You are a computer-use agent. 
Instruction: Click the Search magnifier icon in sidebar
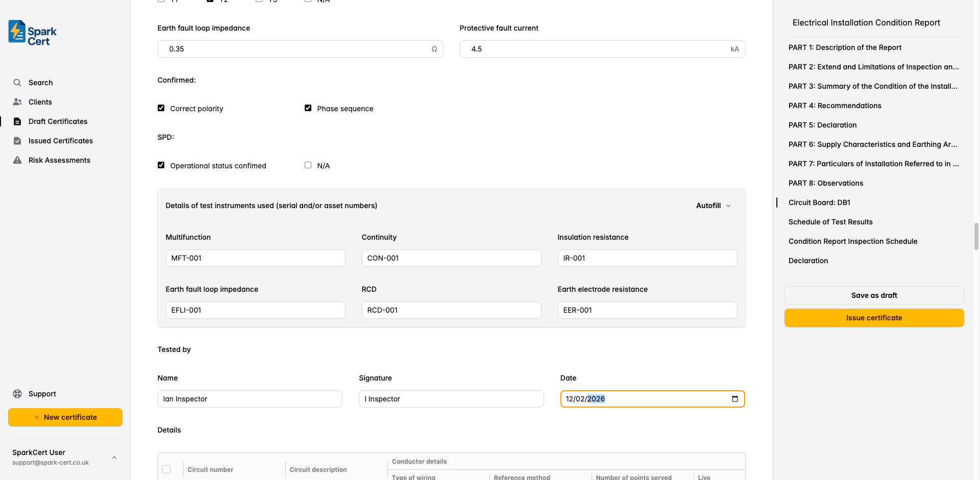tap(17, 83)
